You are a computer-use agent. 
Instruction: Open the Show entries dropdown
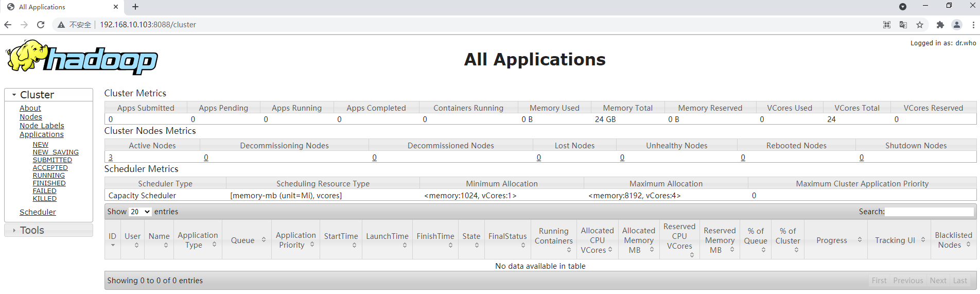point(139,212)
